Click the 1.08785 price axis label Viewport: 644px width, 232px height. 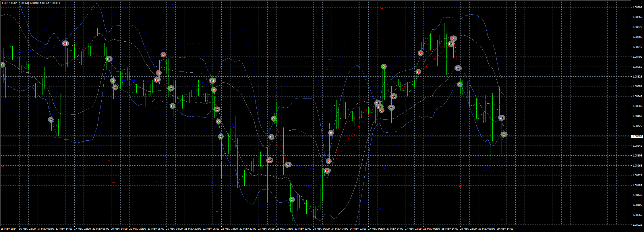[637, 37]
